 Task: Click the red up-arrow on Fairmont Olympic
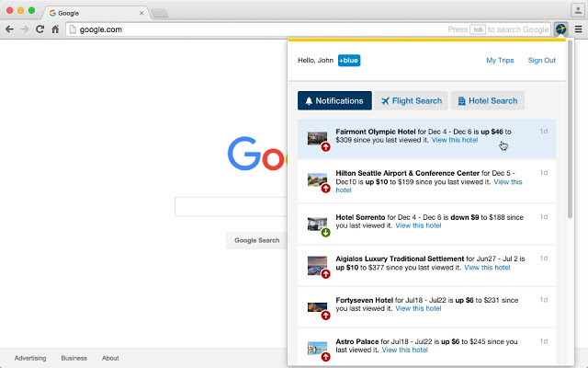click(325, 147)
